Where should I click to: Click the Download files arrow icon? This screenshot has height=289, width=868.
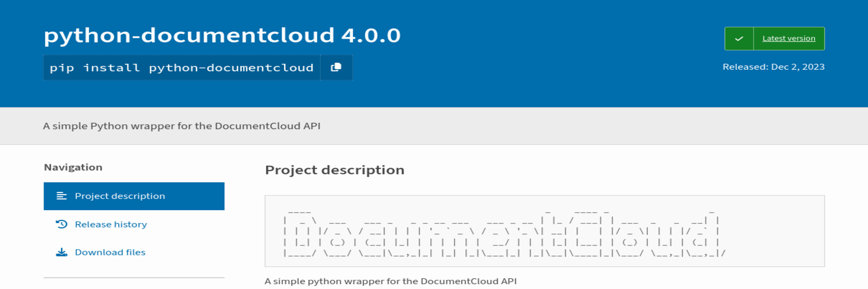point(61,252)
